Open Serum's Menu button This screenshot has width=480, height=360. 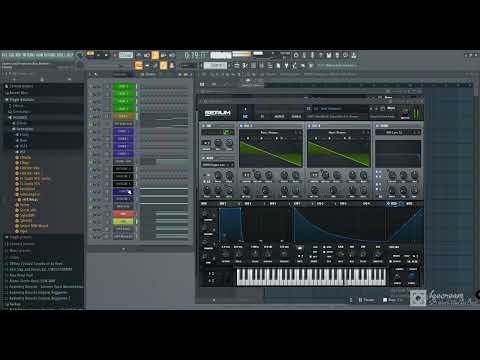coord(391,108)
